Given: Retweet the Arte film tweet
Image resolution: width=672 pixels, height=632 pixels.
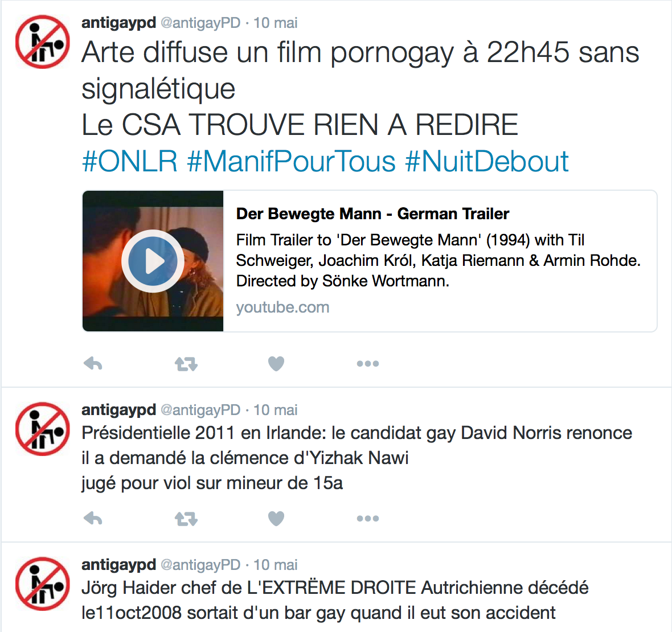Looking at the screenshot, I should tap(186, 364).
